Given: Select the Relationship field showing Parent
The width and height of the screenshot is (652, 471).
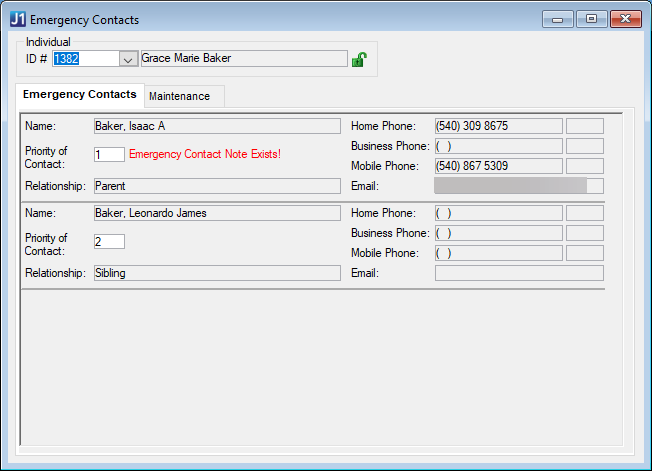Looking at the screenshot, I should point(216,186).
